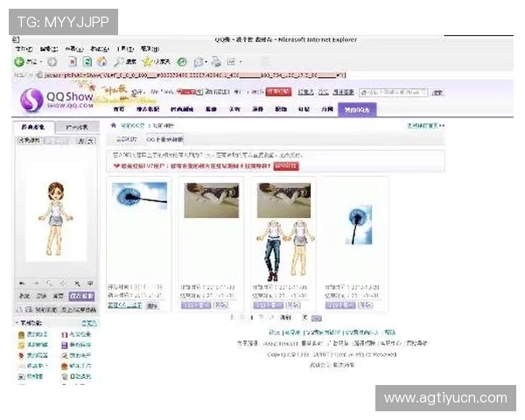Click the redo right-arrow under avatar preview
The image size is (525, 420).
[x=36, y=283]
